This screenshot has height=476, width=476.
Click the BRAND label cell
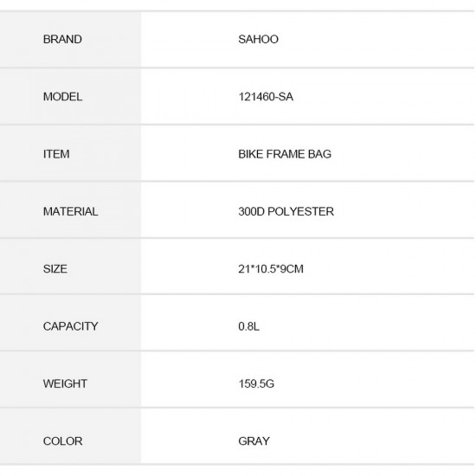click(x=70, y=40)
